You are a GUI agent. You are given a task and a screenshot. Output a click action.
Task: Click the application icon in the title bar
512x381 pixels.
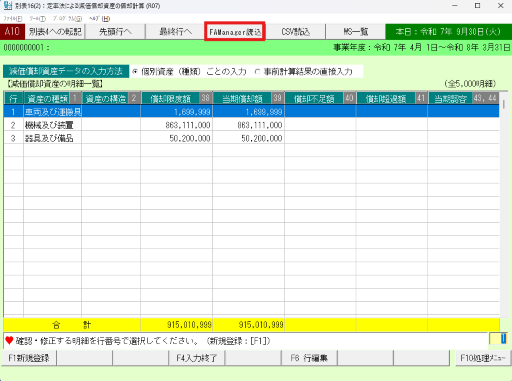tap(8, 6)
